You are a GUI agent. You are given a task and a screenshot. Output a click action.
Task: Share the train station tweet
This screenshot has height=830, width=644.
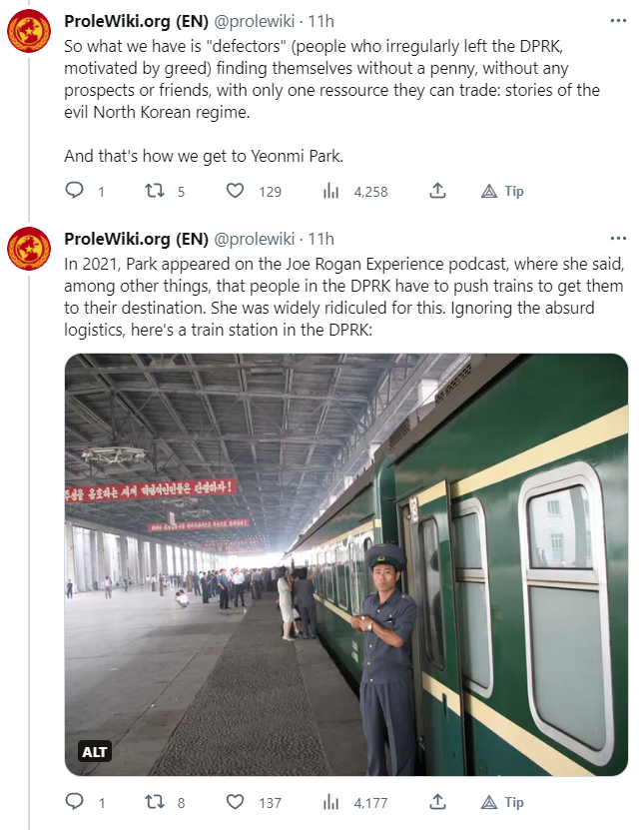[437, 802]
